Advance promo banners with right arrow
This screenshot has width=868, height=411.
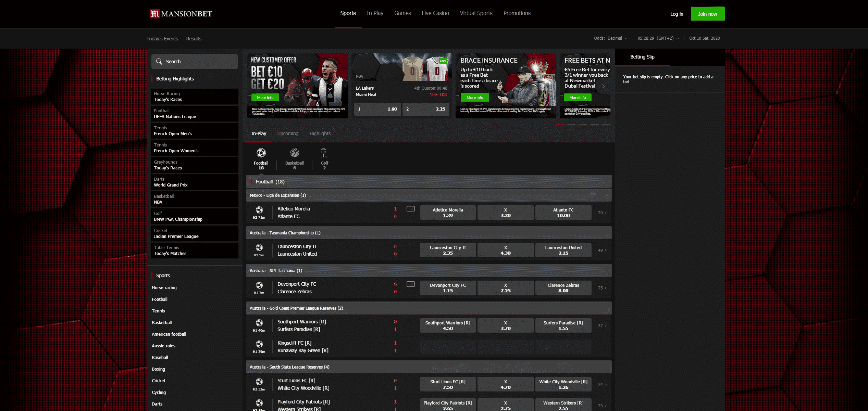click(x=604, y=86)
